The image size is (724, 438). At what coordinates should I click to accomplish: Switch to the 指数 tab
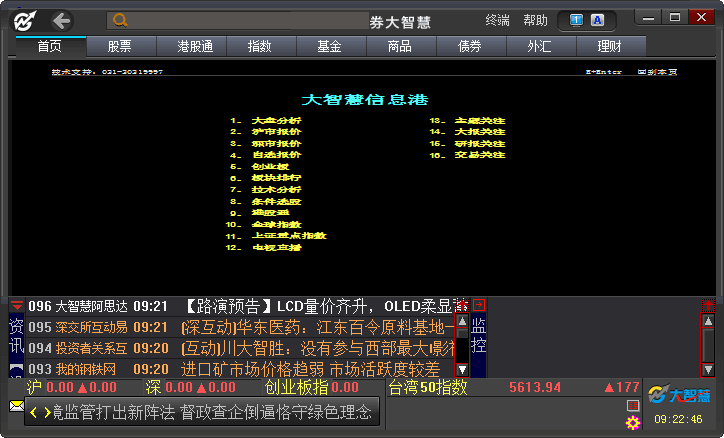pyautogui.click(x=259, y=46)
